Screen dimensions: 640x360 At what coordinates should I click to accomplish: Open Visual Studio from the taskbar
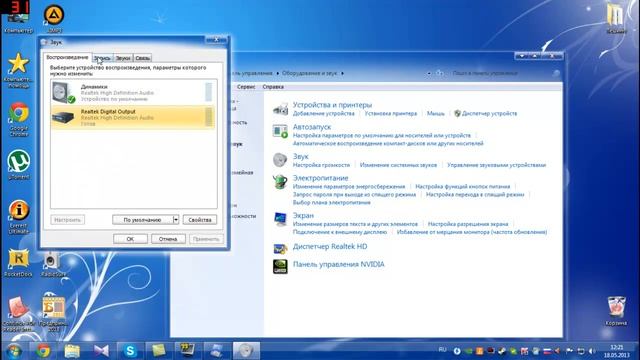[101, 351]
